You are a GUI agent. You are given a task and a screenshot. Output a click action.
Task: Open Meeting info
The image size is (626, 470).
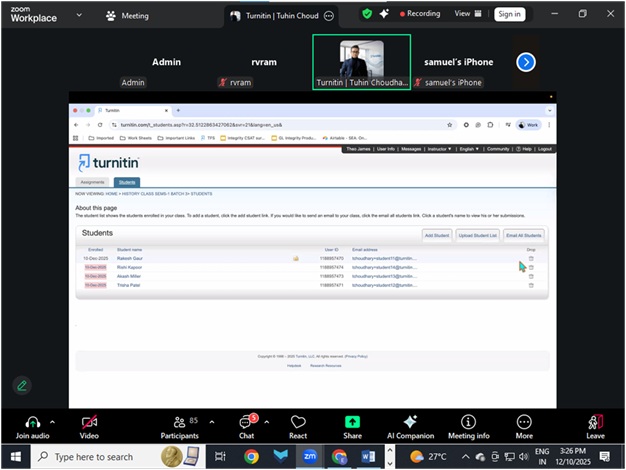tap(468, 422)
